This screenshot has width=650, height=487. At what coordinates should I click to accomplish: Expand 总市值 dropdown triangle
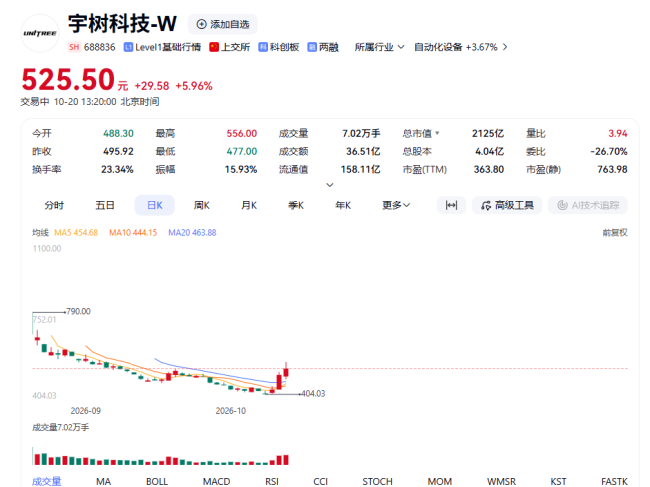click(437, 133)
